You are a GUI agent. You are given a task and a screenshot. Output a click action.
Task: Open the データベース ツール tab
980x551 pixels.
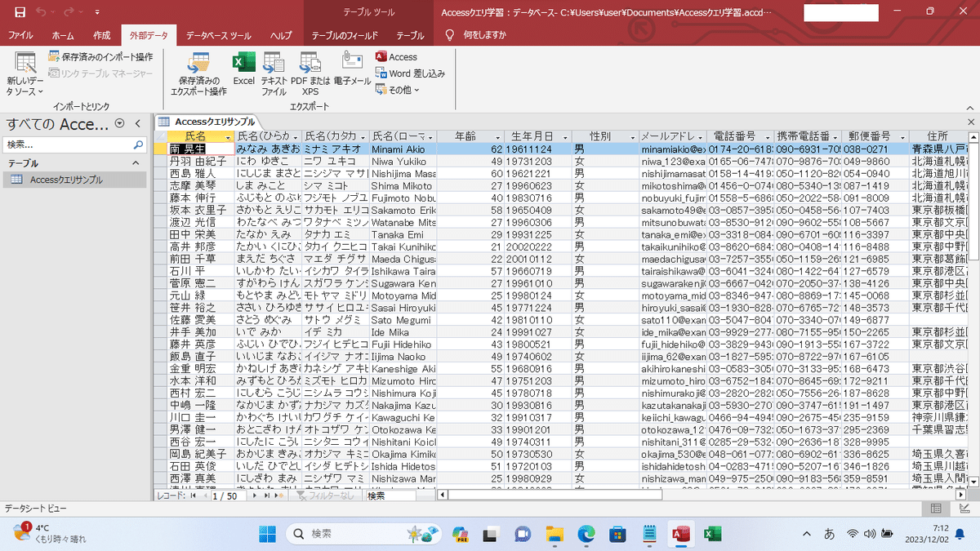219,35
